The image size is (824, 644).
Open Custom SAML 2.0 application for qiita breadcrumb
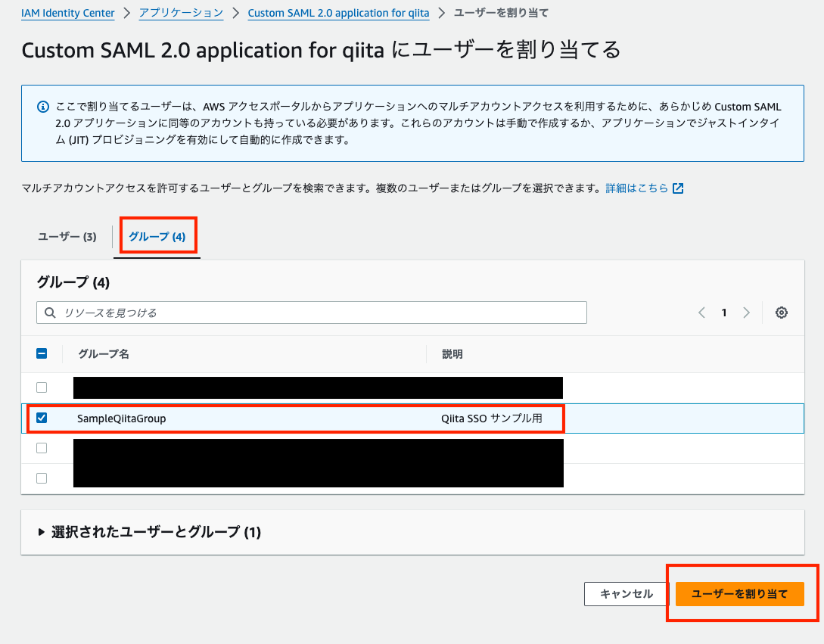(338, 13)
